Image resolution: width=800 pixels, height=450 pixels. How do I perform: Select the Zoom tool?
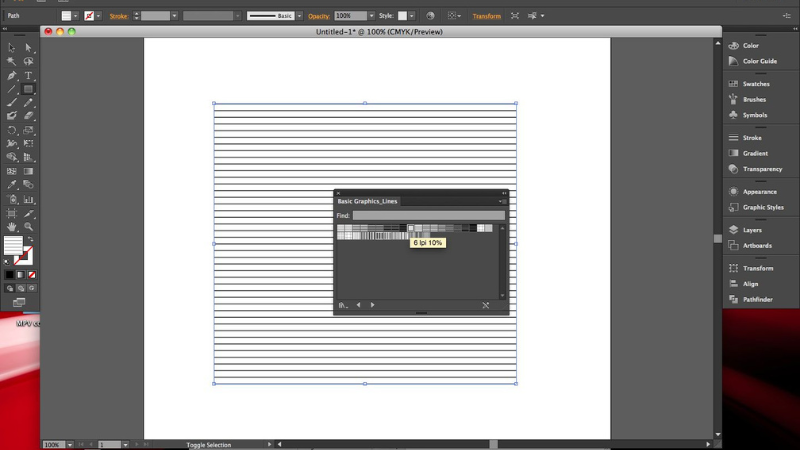[x=28, y=227]
